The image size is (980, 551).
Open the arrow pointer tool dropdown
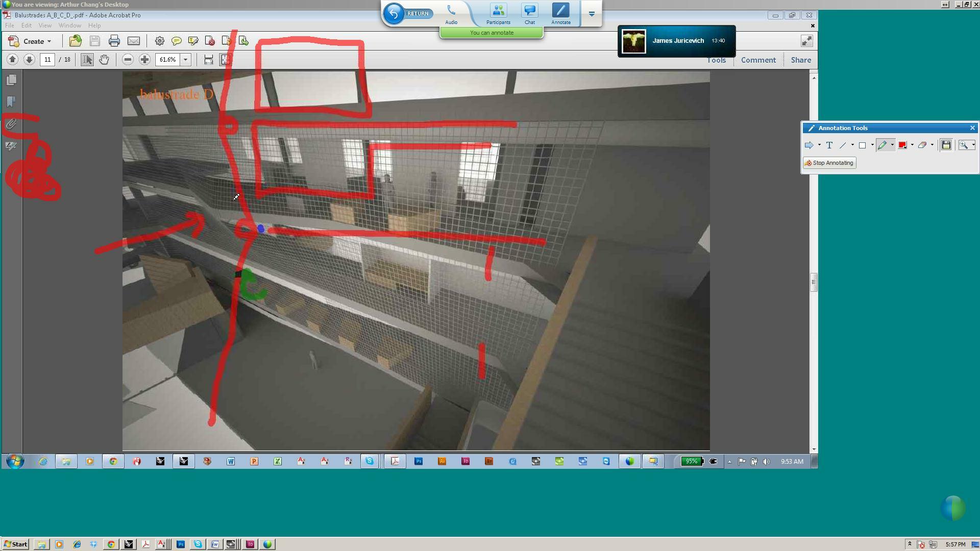pyautogui.click(x=819, y=145)
